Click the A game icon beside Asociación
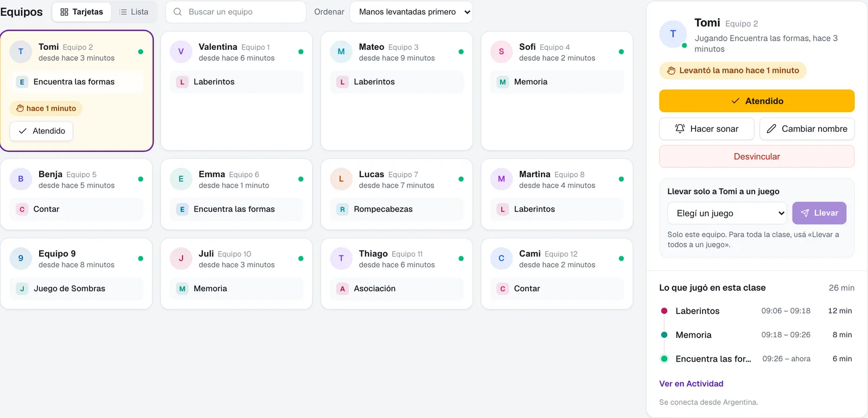 pyautogui.click(x=342, y=289)
